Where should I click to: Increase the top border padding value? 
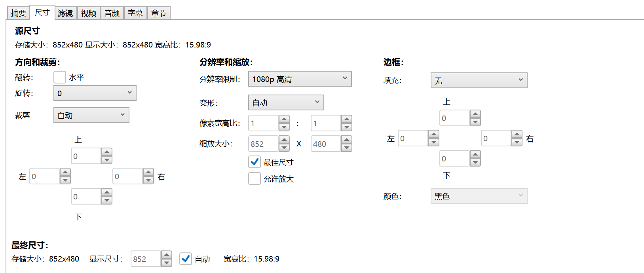click(x=475, y=114)
